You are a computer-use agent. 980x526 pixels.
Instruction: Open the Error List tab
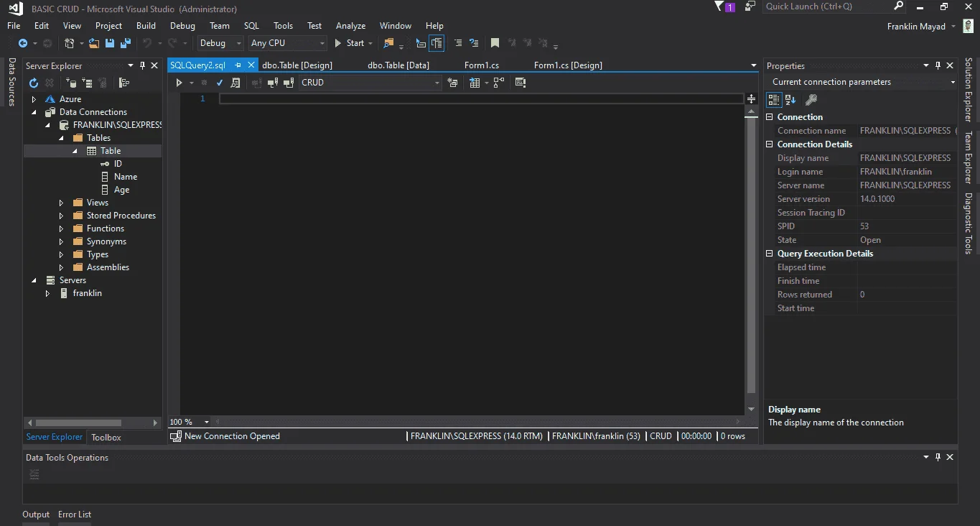[75, 515]
